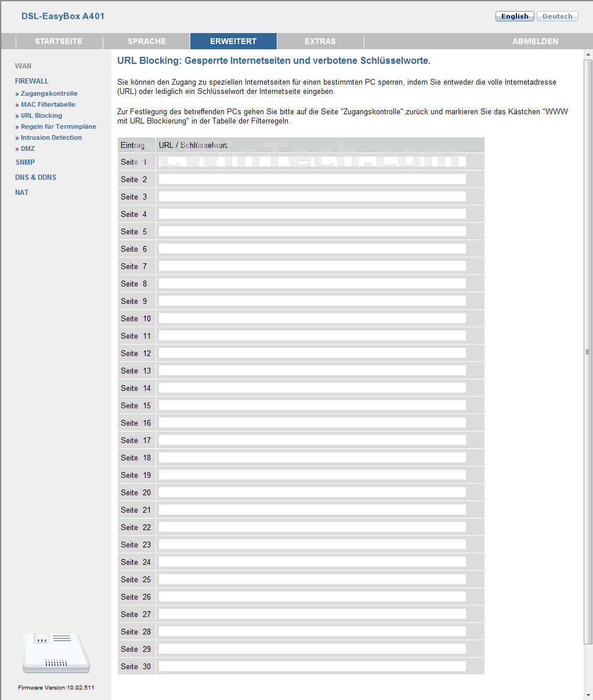
Task: Focus URL field for Seite 5
Action: [312, 231]
